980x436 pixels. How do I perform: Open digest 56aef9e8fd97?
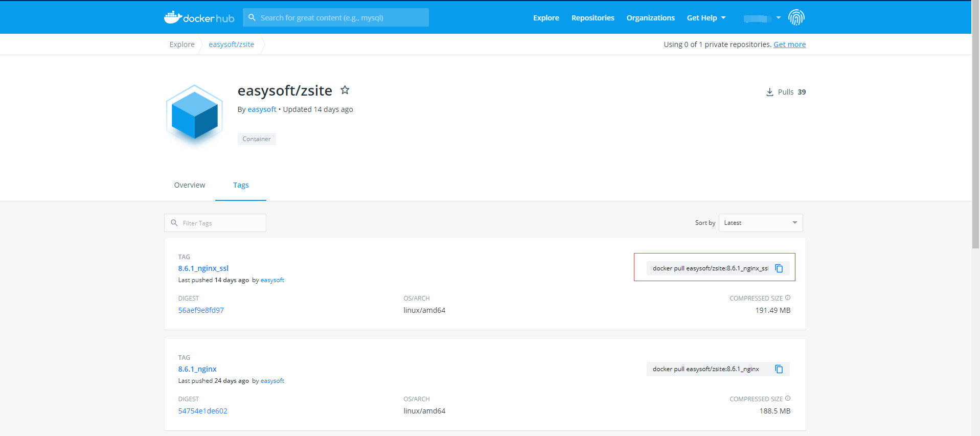(x=201, y=310)
